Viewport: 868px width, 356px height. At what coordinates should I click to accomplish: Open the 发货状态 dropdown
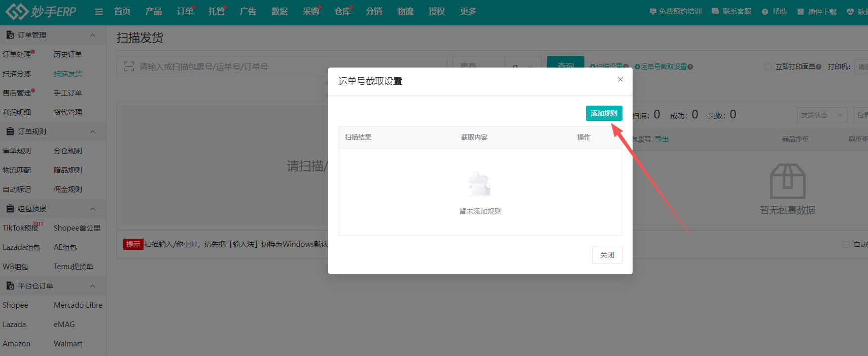click(822, 115)
